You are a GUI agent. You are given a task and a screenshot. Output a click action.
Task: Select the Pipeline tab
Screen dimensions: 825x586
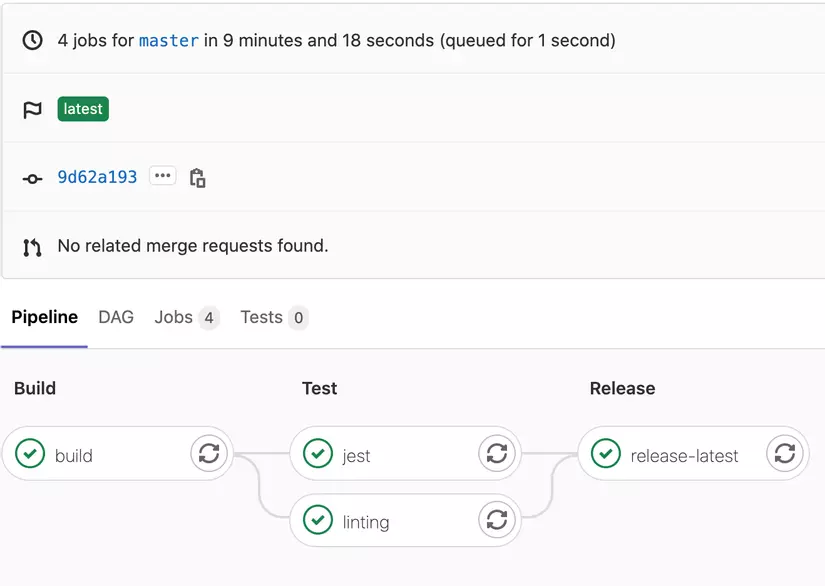click(x=44, y=317)
